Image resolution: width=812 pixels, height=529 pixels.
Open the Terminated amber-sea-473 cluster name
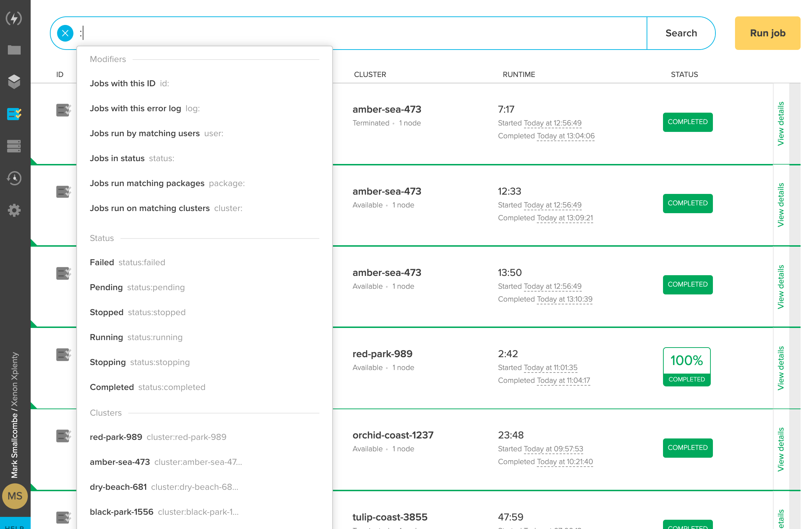tap(387, 109)
